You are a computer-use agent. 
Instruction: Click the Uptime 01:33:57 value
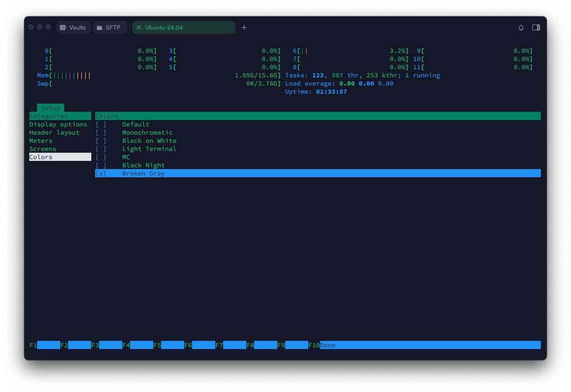tap(331, 91)
